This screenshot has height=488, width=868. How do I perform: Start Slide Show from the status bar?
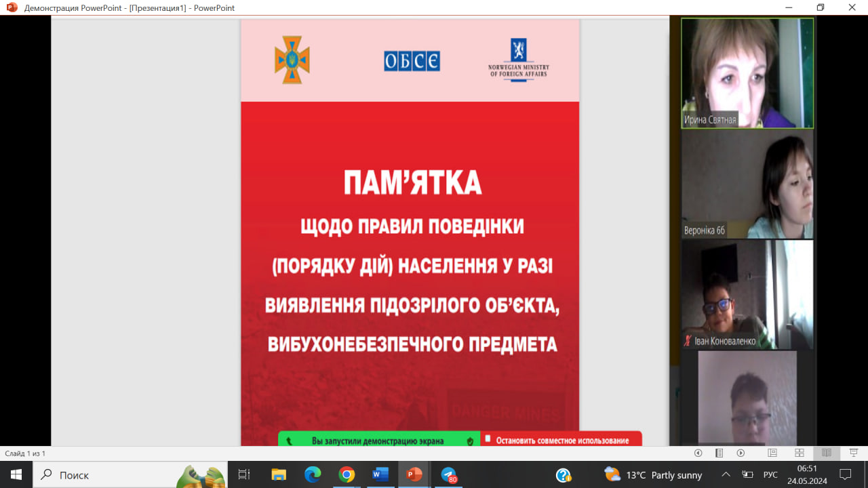854,453
